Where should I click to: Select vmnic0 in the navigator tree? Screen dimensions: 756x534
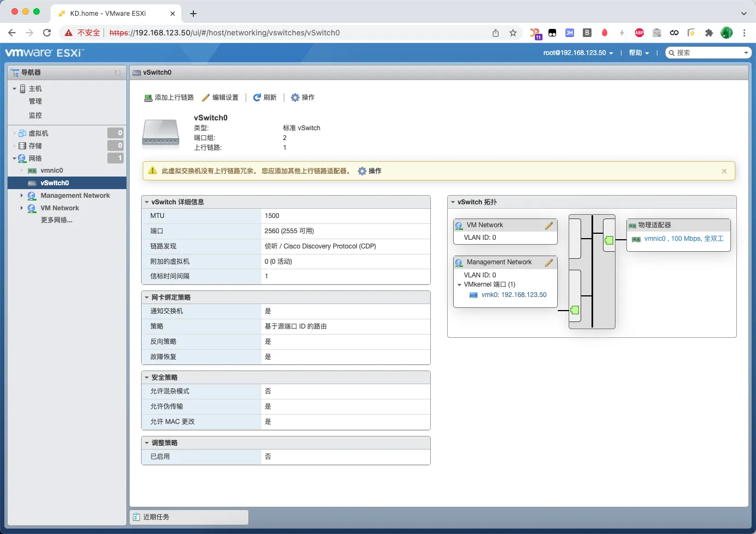[x=52, y=171]
